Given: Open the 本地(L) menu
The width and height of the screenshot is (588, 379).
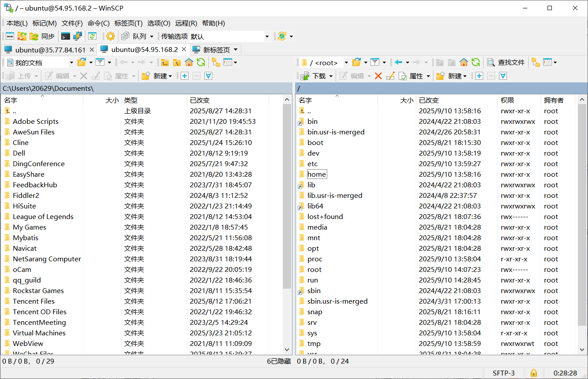Looking at the screenshot, I should [17, 23].
